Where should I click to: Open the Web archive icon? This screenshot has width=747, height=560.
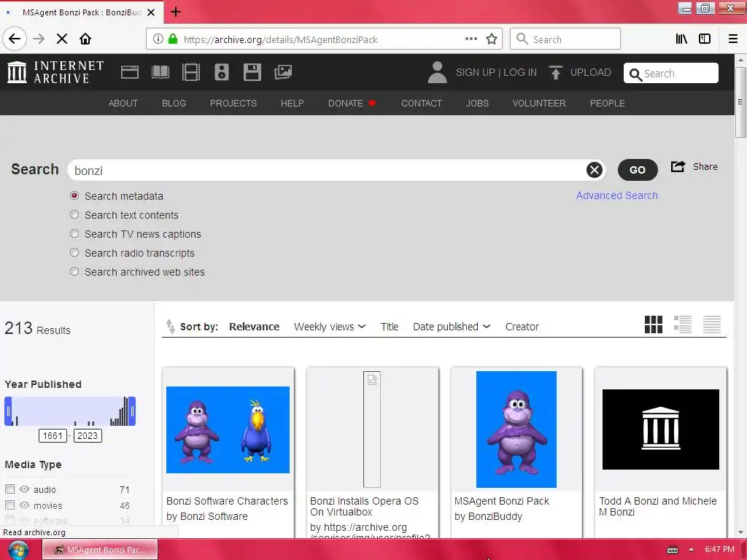tap(130, 72)
